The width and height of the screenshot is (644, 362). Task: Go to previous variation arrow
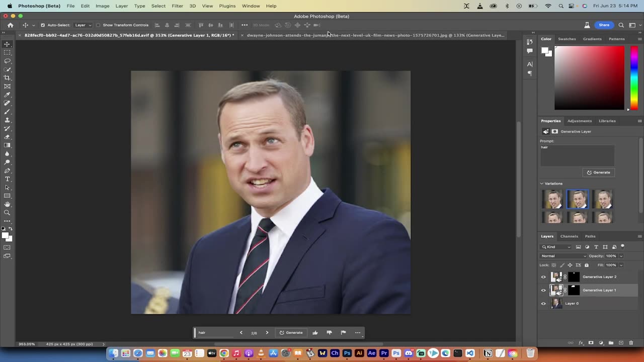[241, 332]
